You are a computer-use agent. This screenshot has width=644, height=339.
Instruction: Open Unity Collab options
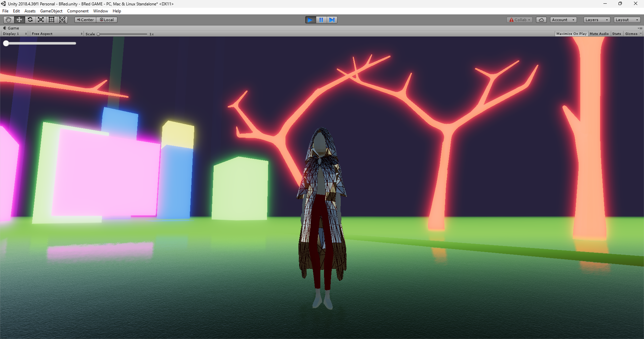tap(519, 20)
